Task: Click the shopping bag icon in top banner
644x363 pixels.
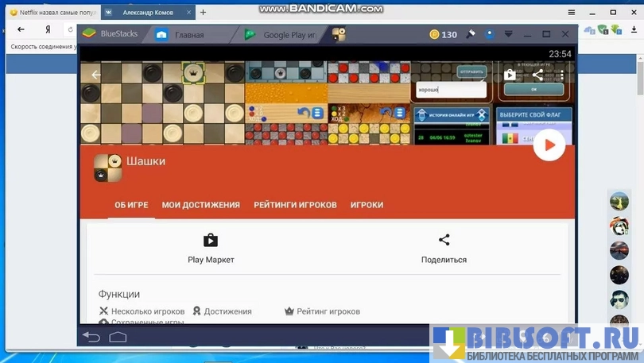Action: [510, 75]
